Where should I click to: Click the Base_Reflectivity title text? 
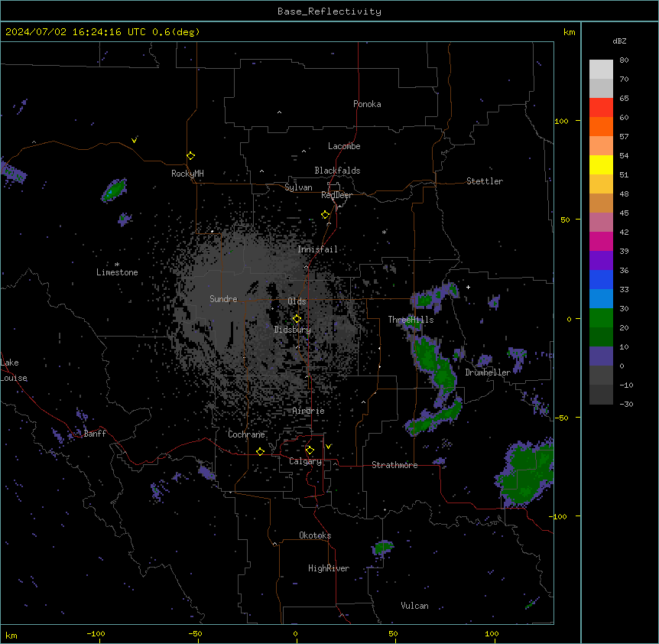point(329,11)
